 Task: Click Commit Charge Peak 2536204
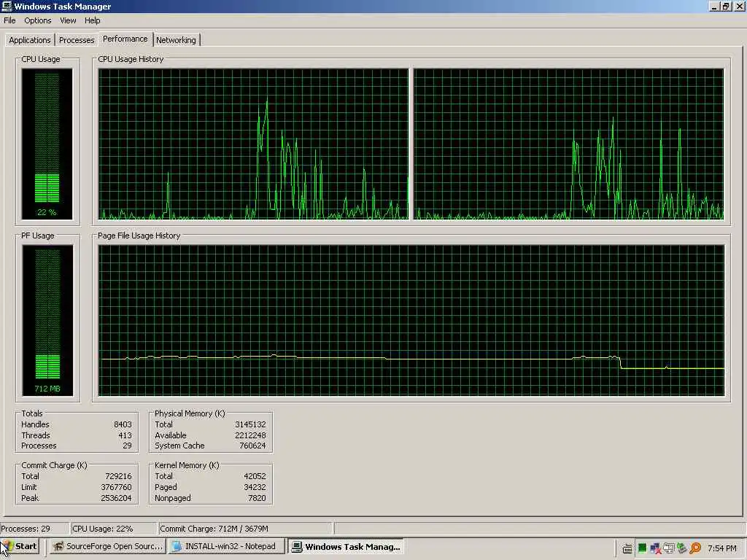116,498
